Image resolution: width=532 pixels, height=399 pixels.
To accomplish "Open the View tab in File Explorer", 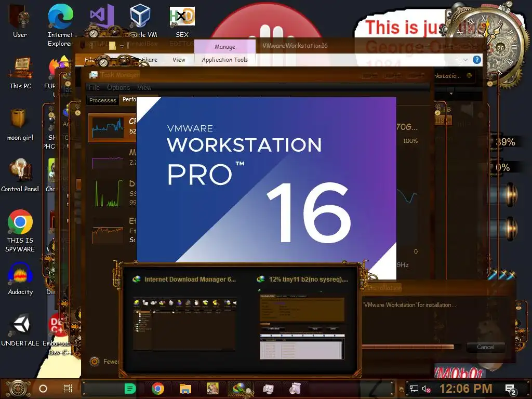I will point(179,60).
